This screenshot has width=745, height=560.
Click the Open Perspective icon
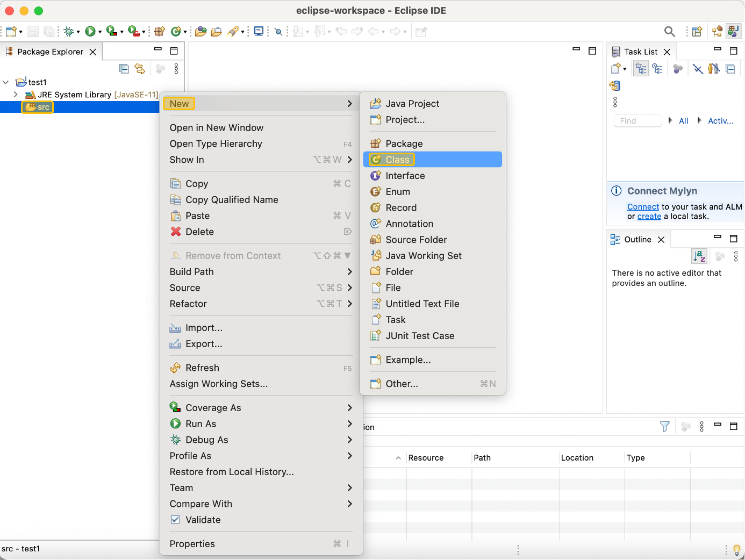point(697,32)
